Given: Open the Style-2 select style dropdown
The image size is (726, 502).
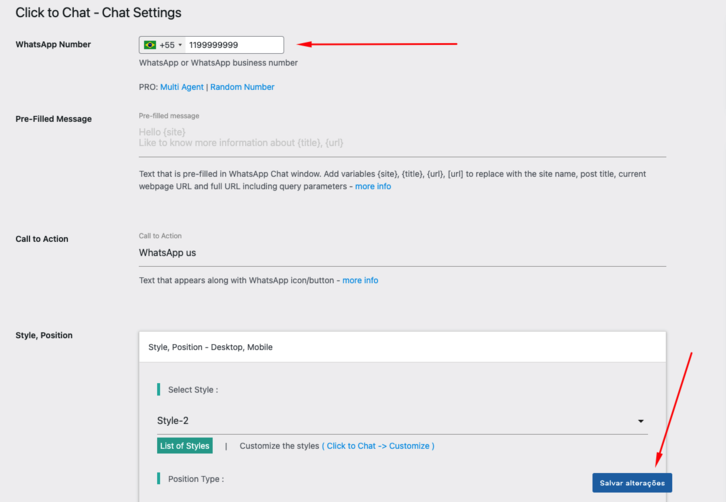Looking at the screenshot, I should point(400,421).
